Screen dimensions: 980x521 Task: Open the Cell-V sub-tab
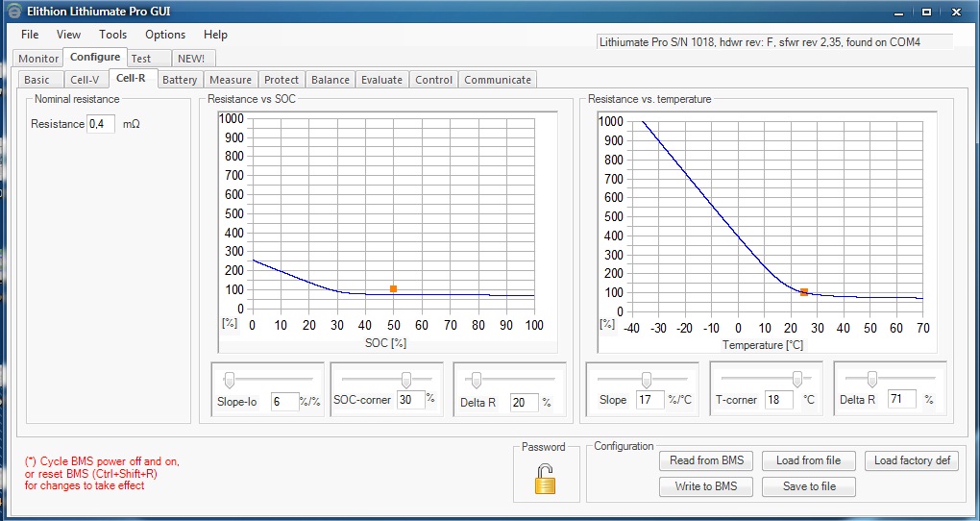tap(86, 80)
